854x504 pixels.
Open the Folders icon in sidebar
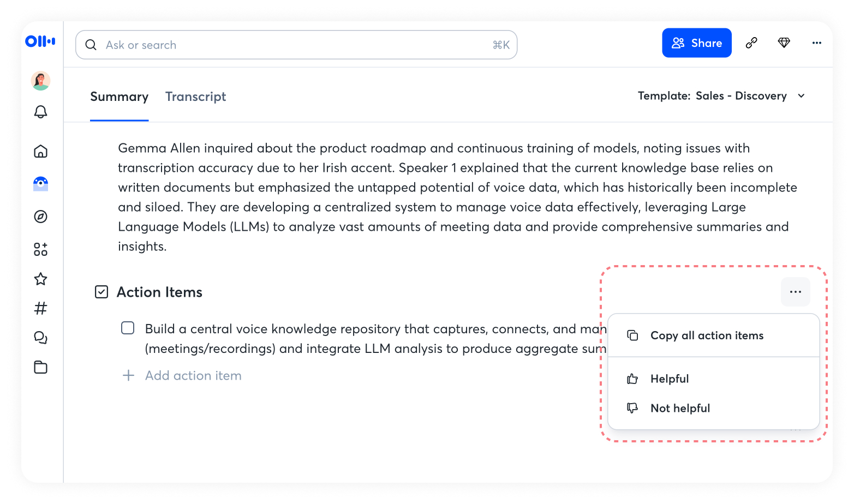coord(40,367)
